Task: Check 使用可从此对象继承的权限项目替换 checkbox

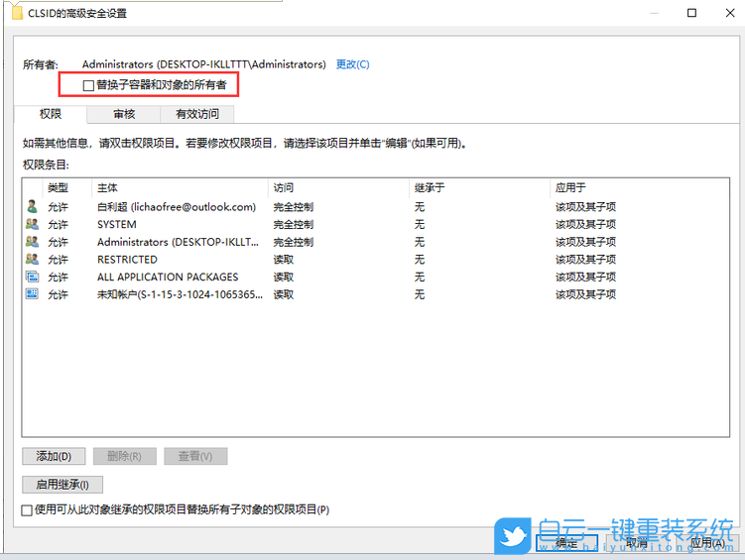Action: (27, 510)
